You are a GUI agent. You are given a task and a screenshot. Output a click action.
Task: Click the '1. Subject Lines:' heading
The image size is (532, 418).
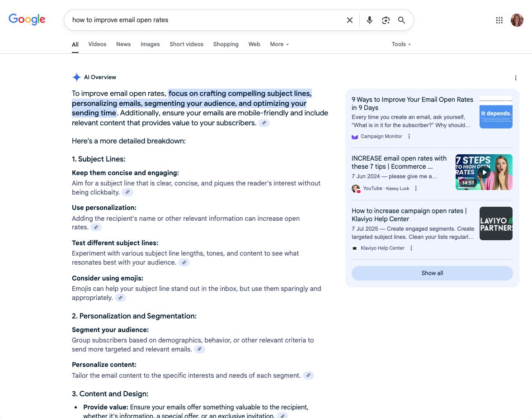pos(99,159)
